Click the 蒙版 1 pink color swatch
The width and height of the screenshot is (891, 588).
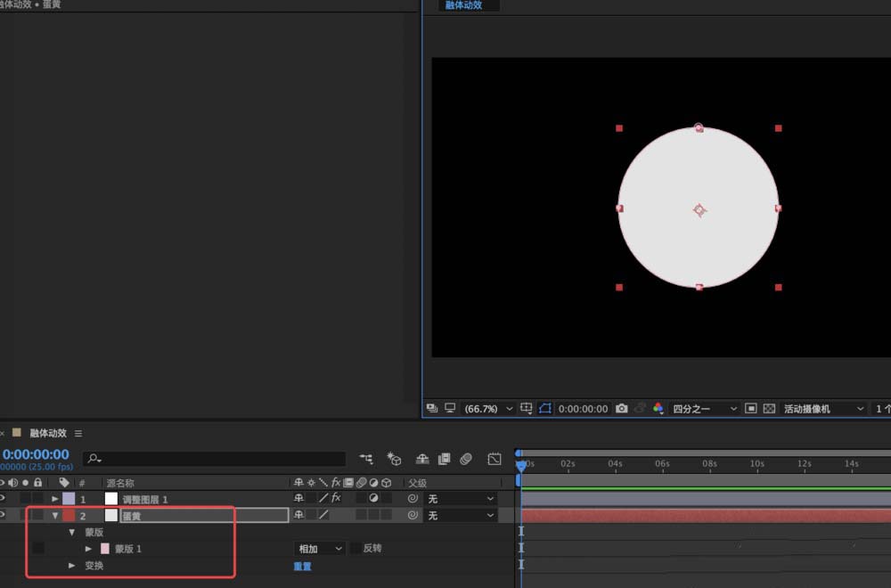(x=105, y=549)
